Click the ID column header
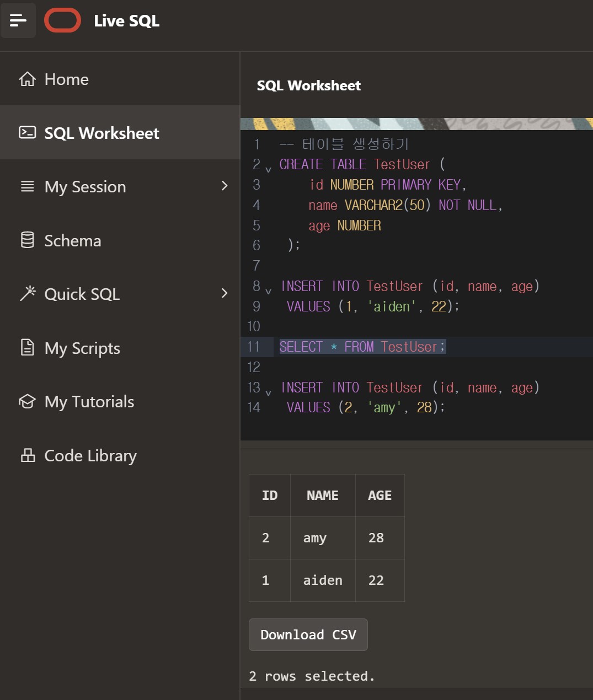Screen dimensions: 593x700 tap(270, 496)
